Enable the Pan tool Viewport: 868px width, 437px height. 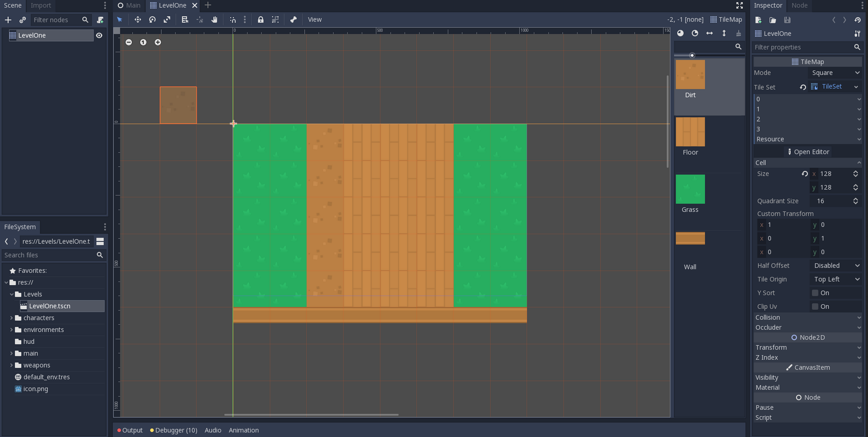point(215,20)
